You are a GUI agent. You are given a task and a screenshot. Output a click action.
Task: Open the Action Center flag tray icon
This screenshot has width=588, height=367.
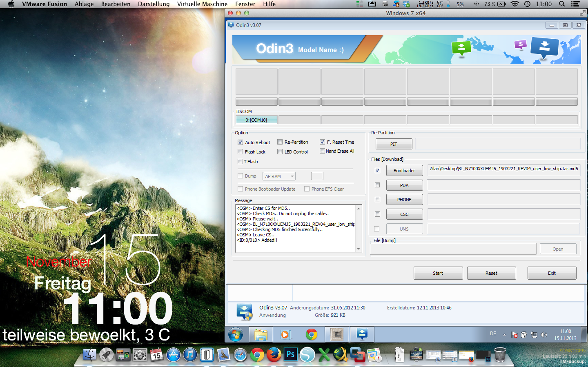[x=514, y=335]
